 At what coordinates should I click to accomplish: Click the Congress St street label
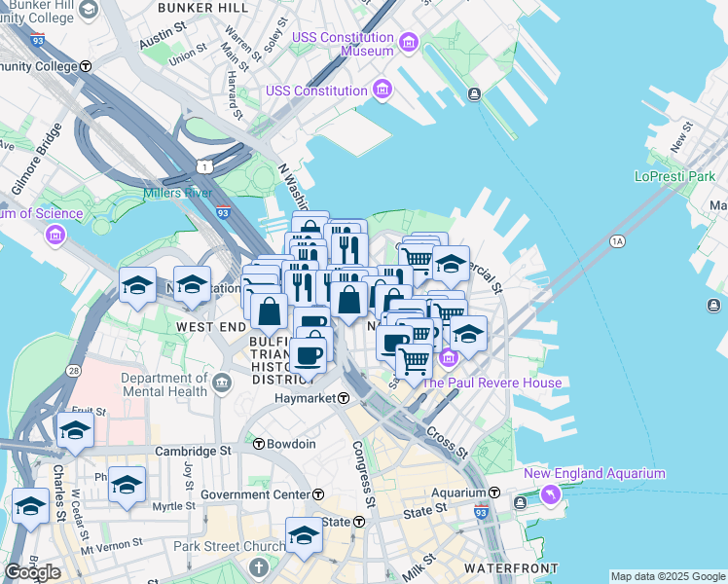[x=364, y=474]
